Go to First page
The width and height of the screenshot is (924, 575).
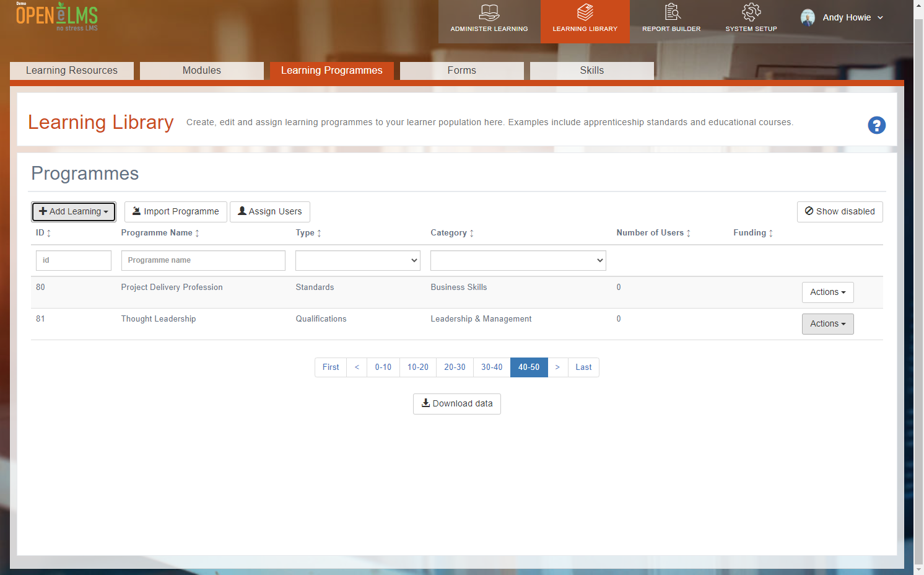pos(331,367)
